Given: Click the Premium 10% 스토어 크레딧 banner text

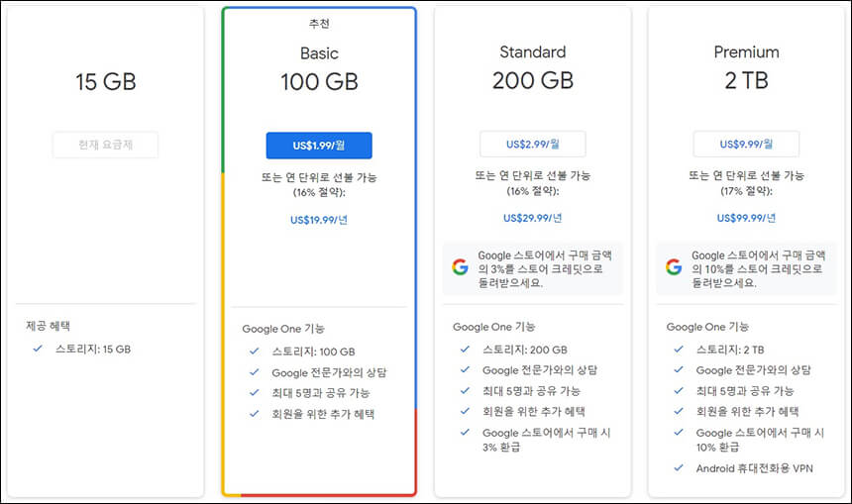Looking at the screenshot, I should pyautogui.click(x=759, y=269).
